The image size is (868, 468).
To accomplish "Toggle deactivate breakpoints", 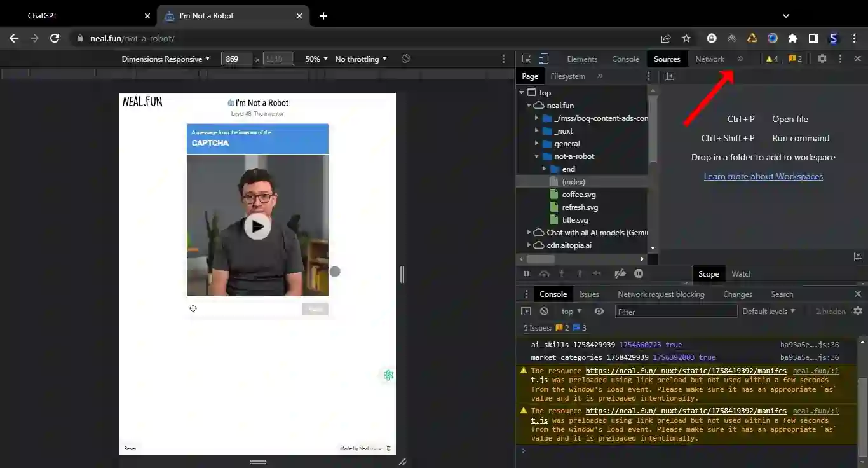I will [620, 273].
